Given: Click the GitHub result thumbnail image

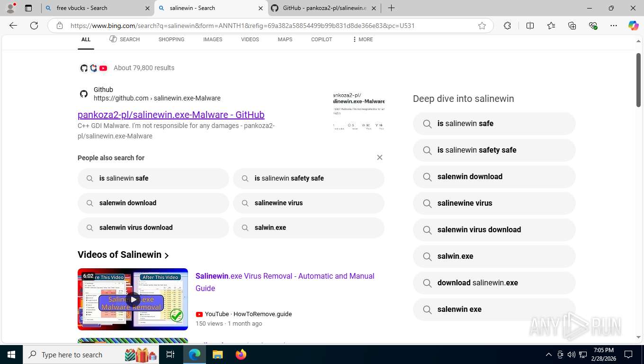Looking at the screenshot, I should point(358,111).
